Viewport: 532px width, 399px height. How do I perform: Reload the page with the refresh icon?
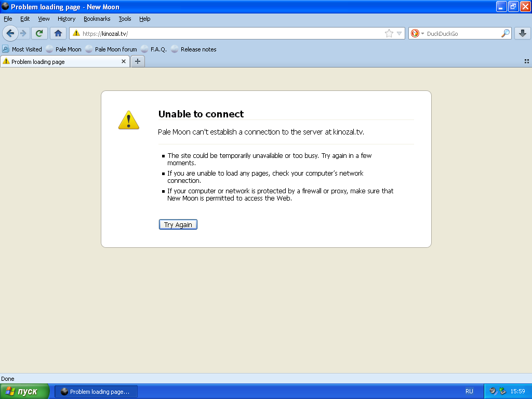(x=39, y=33)
